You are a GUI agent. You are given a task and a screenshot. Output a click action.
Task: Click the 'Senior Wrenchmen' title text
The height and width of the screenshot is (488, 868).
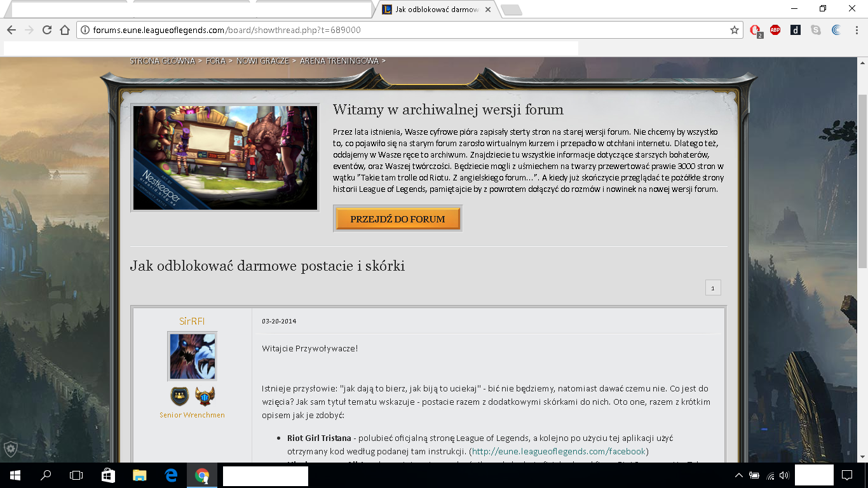192,415
